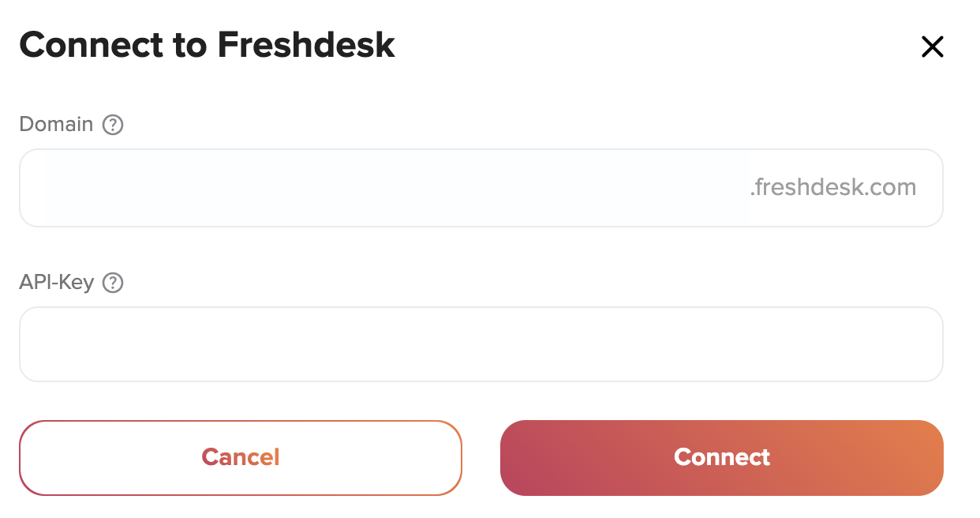Select the circled question mark beside API-Key
The height and width of the screenshot is (518, 980).
tap(114, 283)
